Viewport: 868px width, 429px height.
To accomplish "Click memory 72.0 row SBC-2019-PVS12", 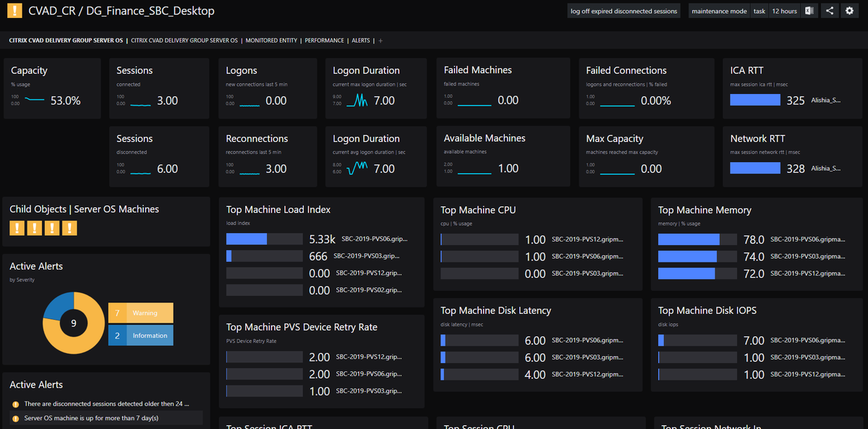I will click(752, 274).
